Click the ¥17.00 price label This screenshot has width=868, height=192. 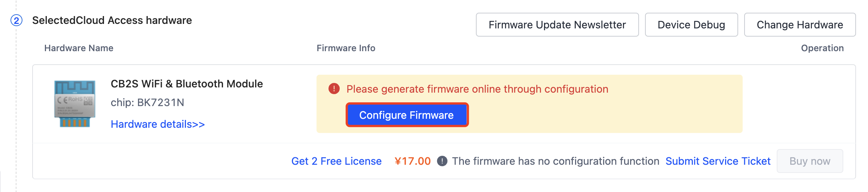(x=412, y=161)
